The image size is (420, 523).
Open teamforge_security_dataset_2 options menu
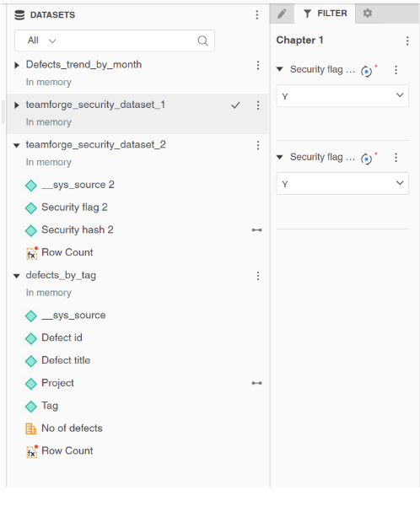258,145
